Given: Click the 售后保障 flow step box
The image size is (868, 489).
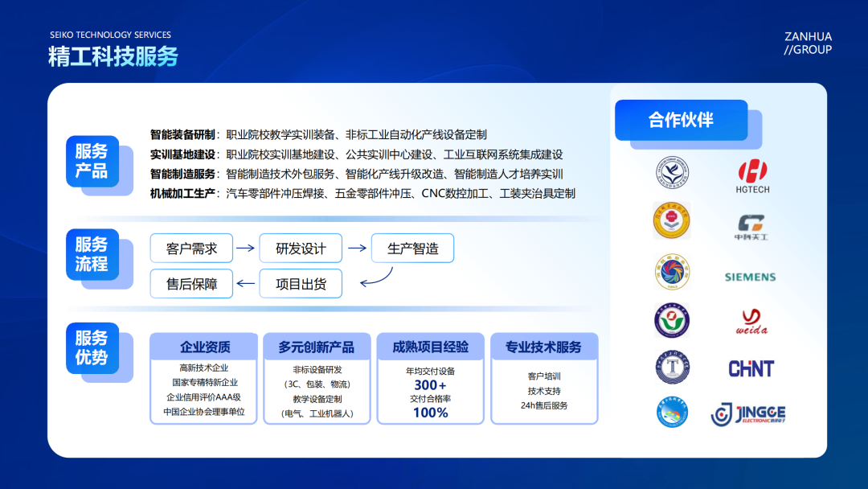Looking at the screenshot, I should [191, 284].
